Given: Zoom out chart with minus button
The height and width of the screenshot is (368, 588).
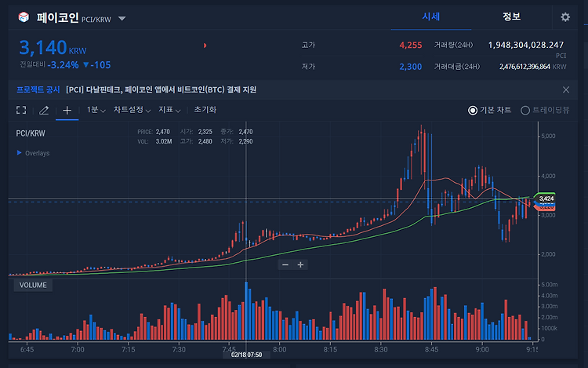Looking at the screenshot, I should click(285, 265).
